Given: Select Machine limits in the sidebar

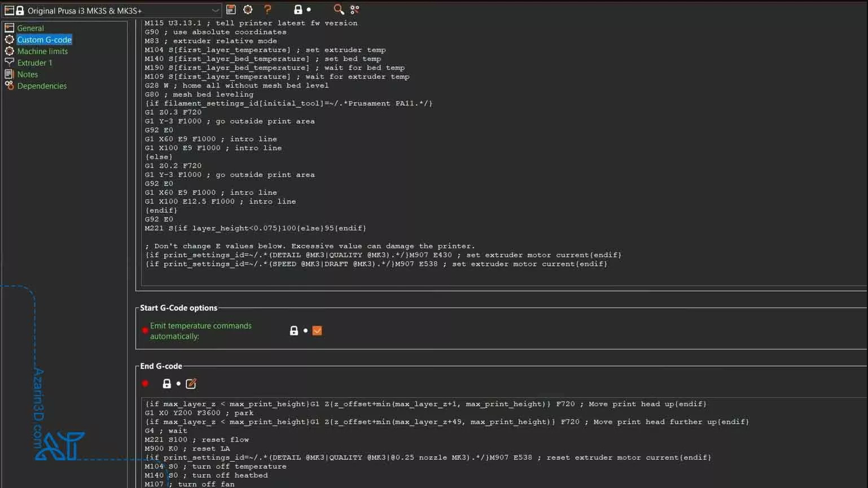Looking at the screenshot, I should click(42, 51).
